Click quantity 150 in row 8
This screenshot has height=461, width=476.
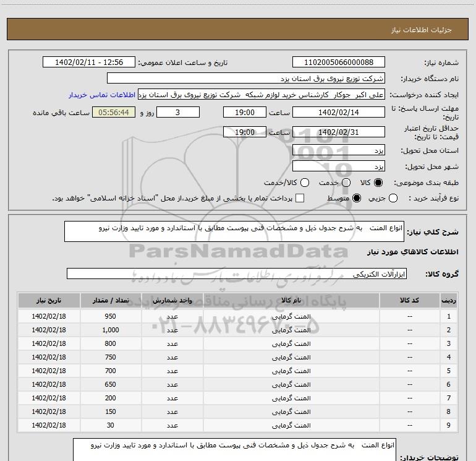click(x=111, y=411)
